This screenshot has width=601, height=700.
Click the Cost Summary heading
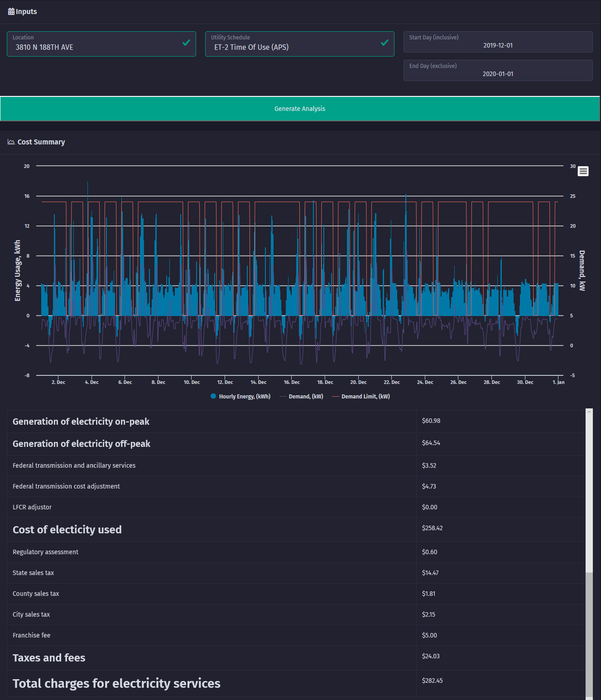click(x=41, y=142)
